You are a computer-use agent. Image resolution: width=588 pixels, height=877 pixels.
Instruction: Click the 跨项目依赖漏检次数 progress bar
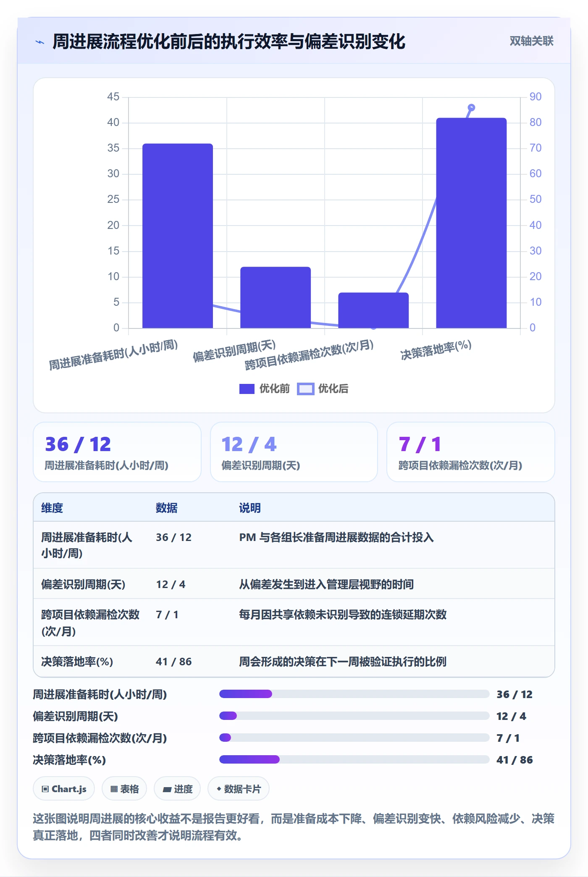click(x=354, y=738)
